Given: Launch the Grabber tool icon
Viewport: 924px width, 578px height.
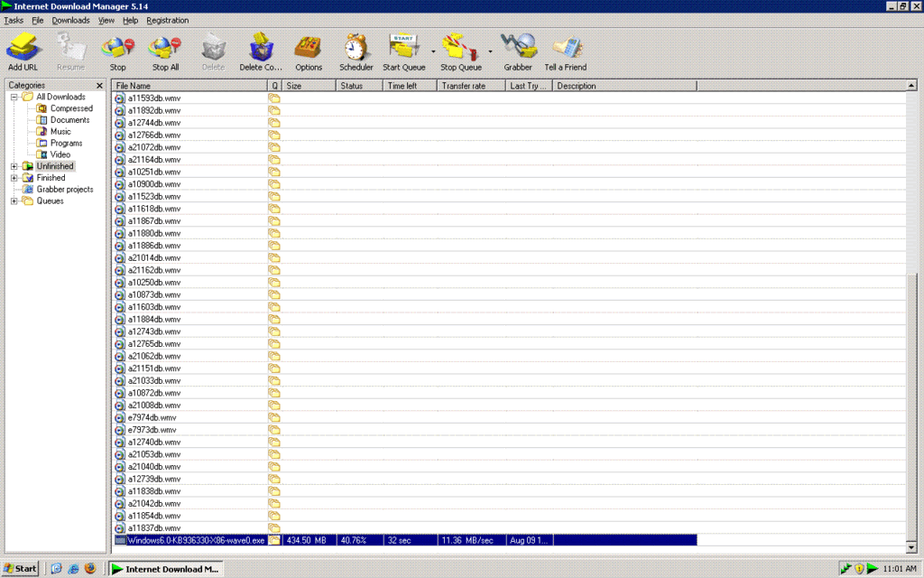Looking at the screenshot, I should 518,47.
